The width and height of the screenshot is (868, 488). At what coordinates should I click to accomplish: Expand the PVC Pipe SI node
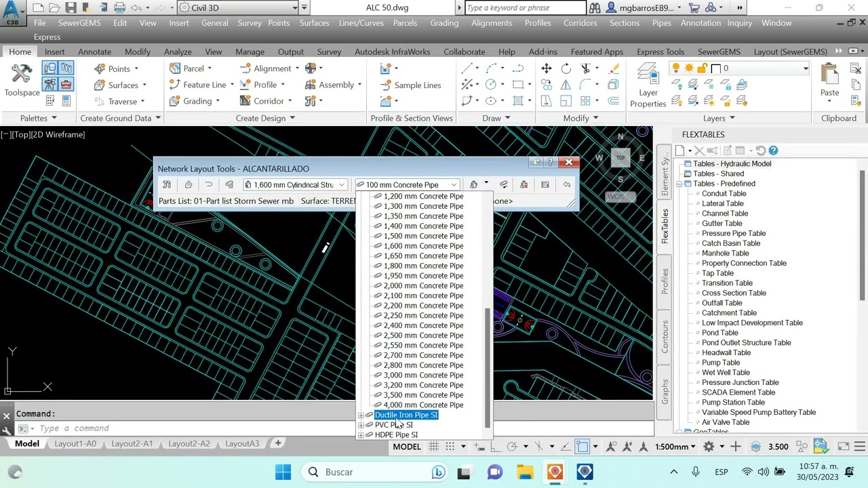point(361,425)
